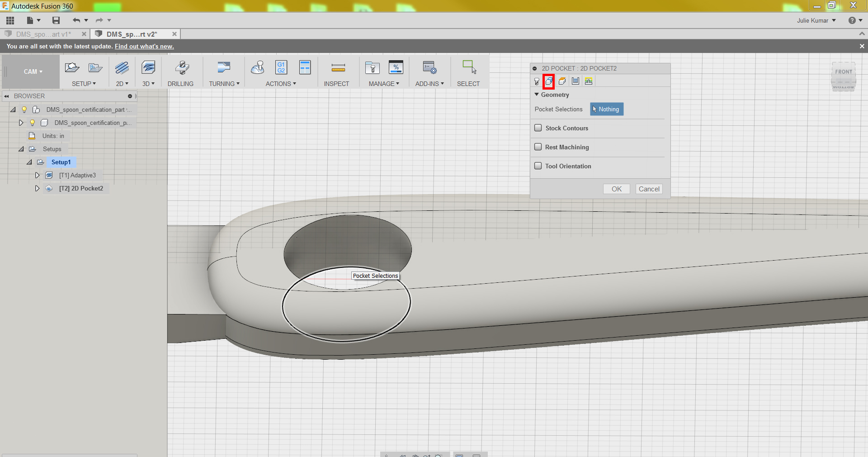Redo the last action

coord(99,20)
